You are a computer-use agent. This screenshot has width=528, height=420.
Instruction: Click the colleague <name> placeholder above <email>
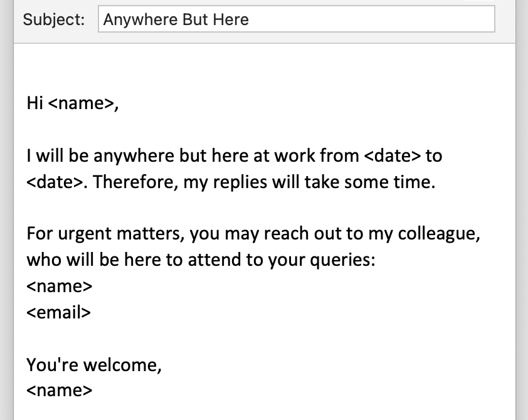[x=60, y=286]
